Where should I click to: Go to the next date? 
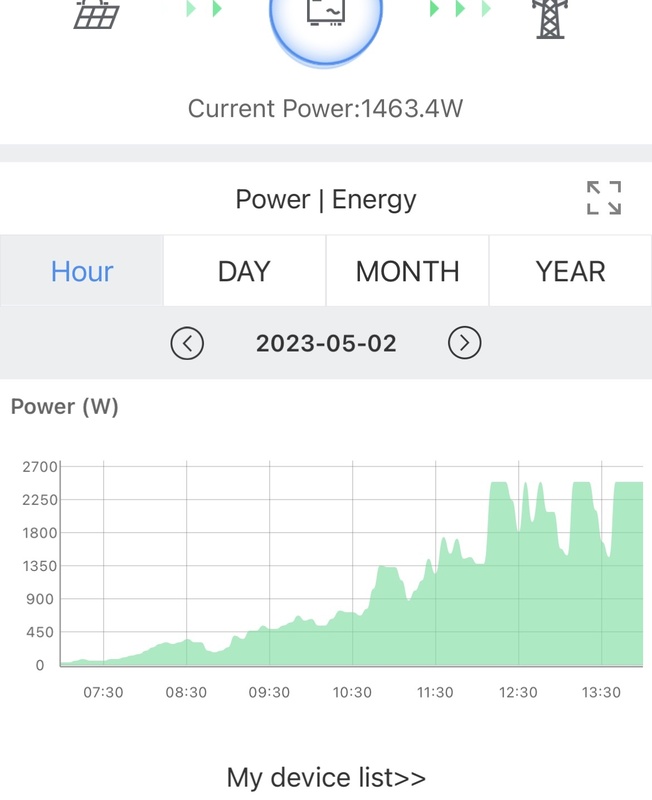(x=464, y=343)
